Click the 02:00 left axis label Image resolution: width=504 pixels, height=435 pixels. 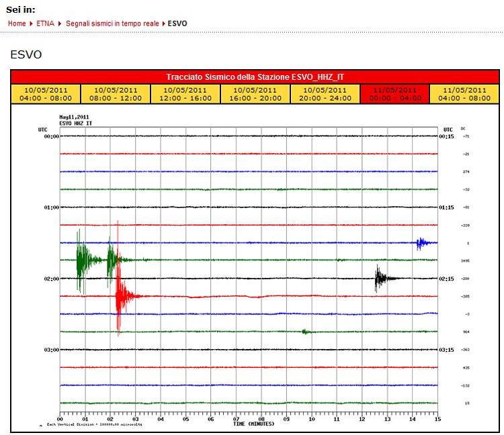click(52, 279)
